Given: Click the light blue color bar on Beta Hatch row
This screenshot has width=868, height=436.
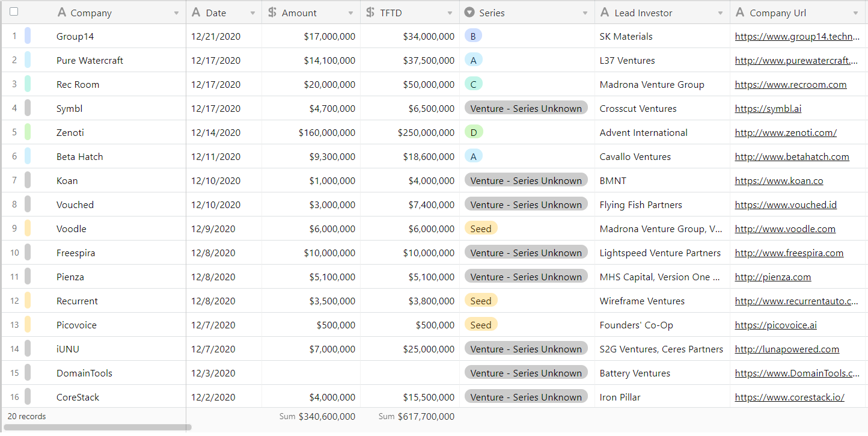Looking at the screenshot, I should click(28, 156).
